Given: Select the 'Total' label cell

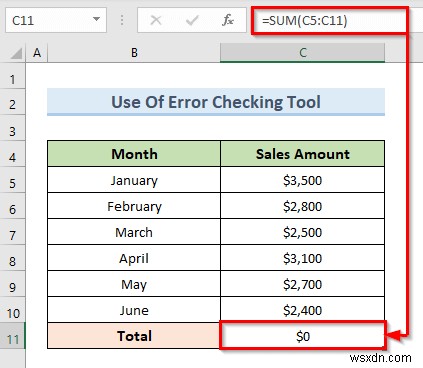Looking at the screenshot, I should [134, 336].
